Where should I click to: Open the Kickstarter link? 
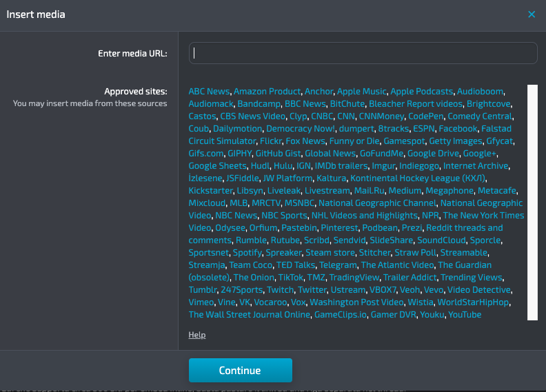pos(211,191)
